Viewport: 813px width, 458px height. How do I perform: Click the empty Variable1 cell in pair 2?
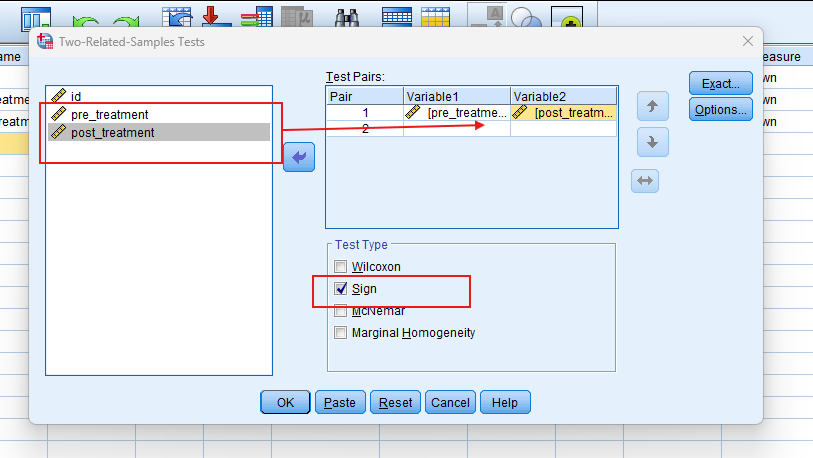[456, 130]
